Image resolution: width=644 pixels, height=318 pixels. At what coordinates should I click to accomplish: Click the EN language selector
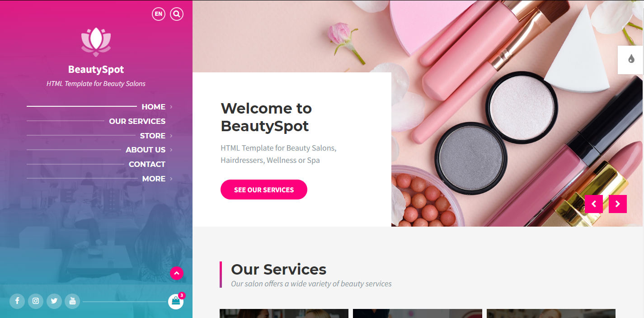(159, 14)
